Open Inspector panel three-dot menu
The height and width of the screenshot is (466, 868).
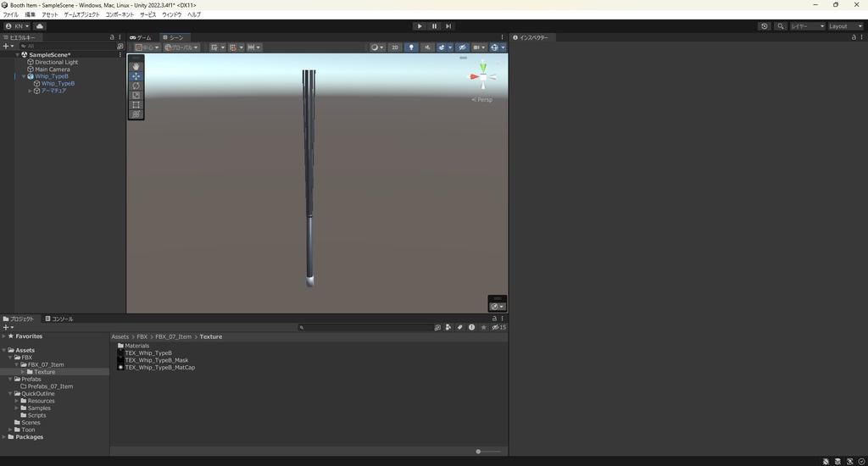[x=861, y=37]
